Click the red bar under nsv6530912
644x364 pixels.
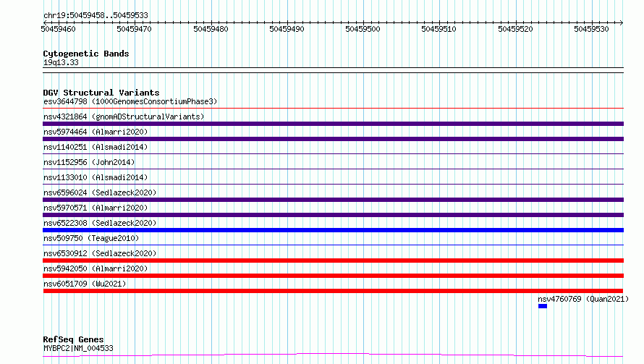[x=333, y=261]
